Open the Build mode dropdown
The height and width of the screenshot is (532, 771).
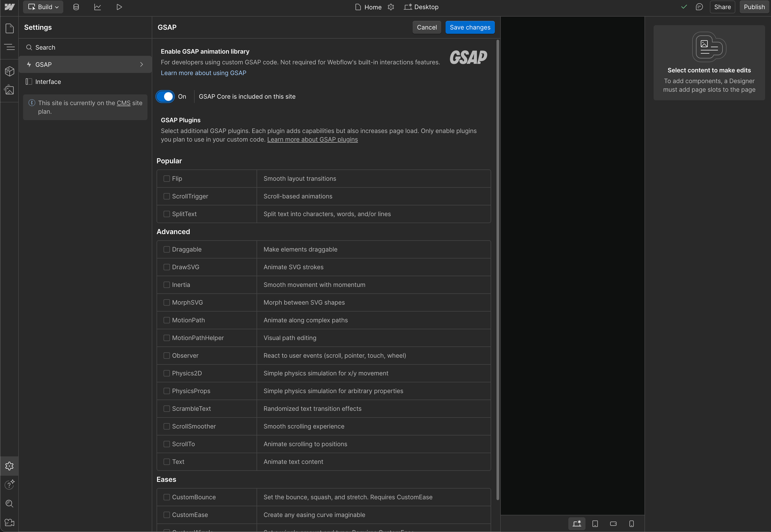pos(43,7)
